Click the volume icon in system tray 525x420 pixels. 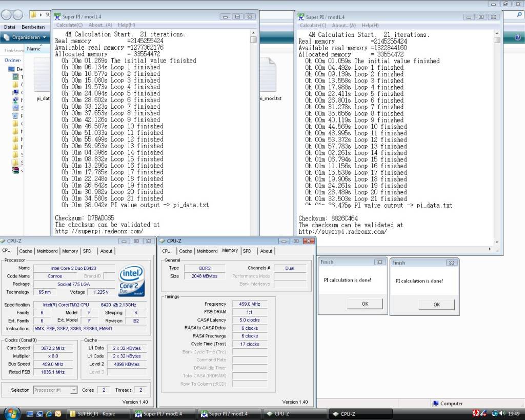pos(502,414)
